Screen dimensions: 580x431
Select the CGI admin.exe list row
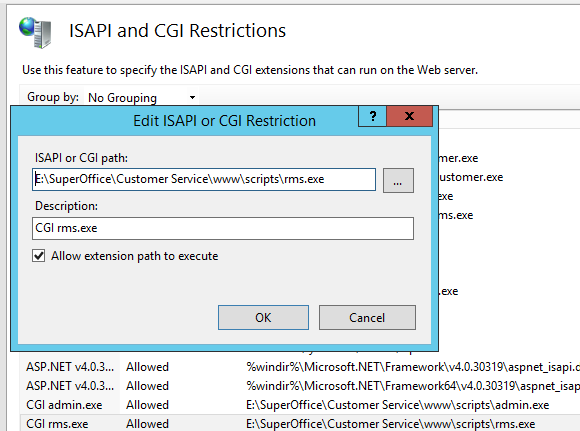(300, 405)
